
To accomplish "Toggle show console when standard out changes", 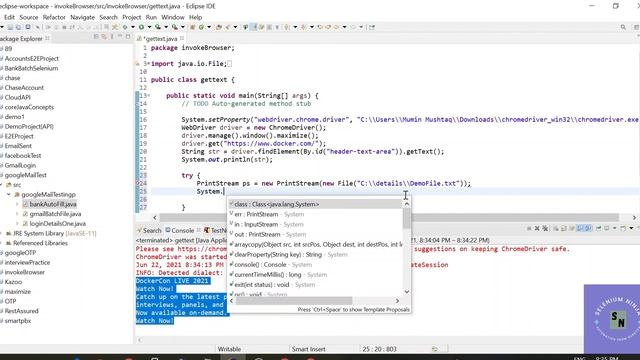I will pyautogui.click(x=580, y=228).
